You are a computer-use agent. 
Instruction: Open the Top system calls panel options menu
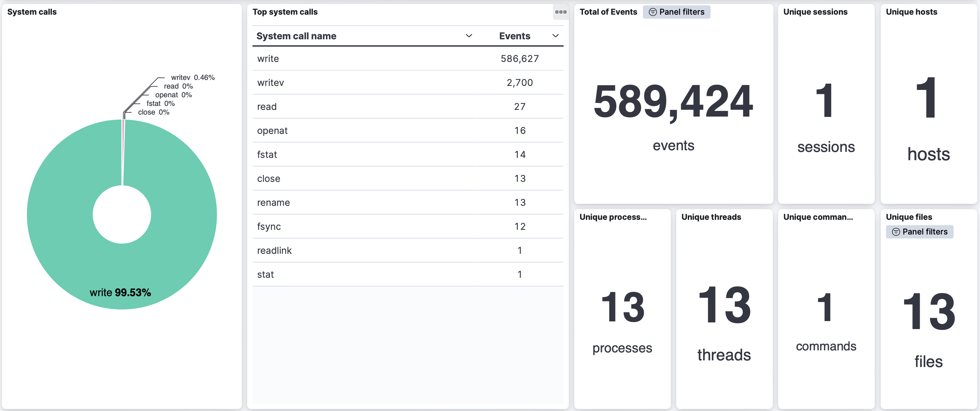point(560,12)
